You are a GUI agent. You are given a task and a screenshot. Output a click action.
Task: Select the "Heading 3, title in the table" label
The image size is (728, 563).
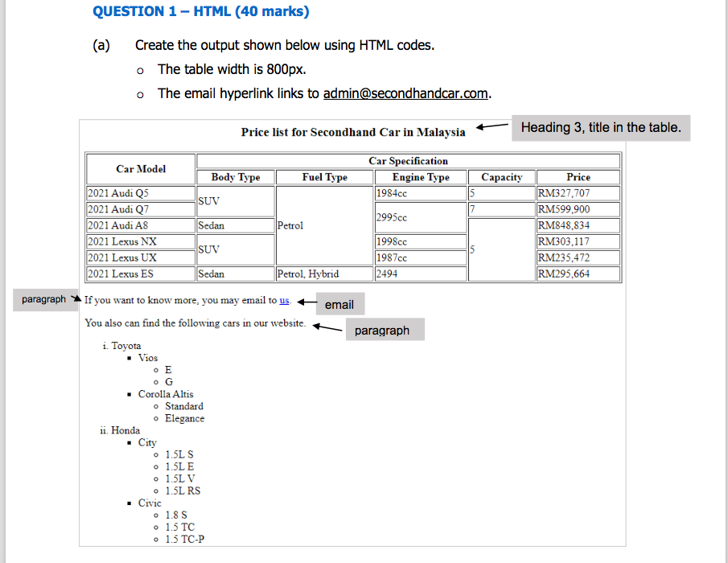click(x=599, y=127)
